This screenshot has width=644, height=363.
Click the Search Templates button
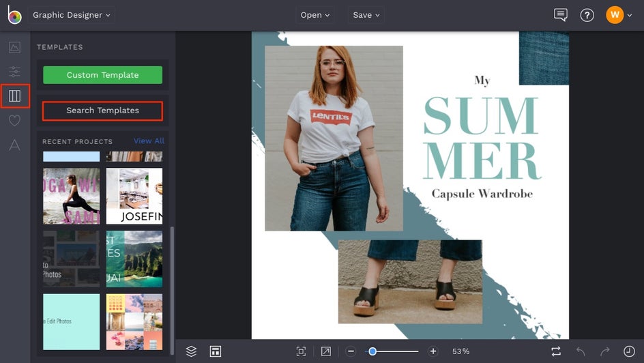(x=102, y=111)
